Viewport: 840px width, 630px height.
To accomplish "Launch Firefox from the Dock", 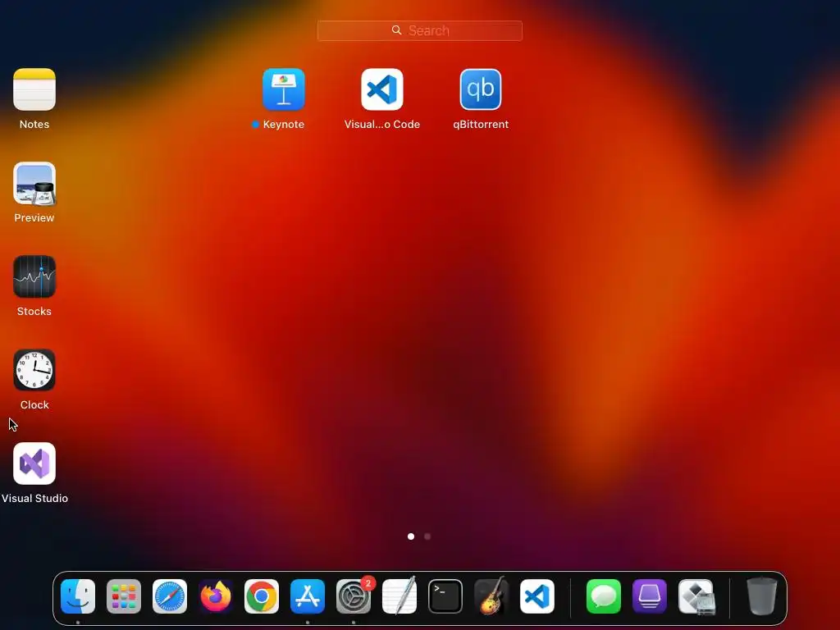I will (x=216, y=596).
